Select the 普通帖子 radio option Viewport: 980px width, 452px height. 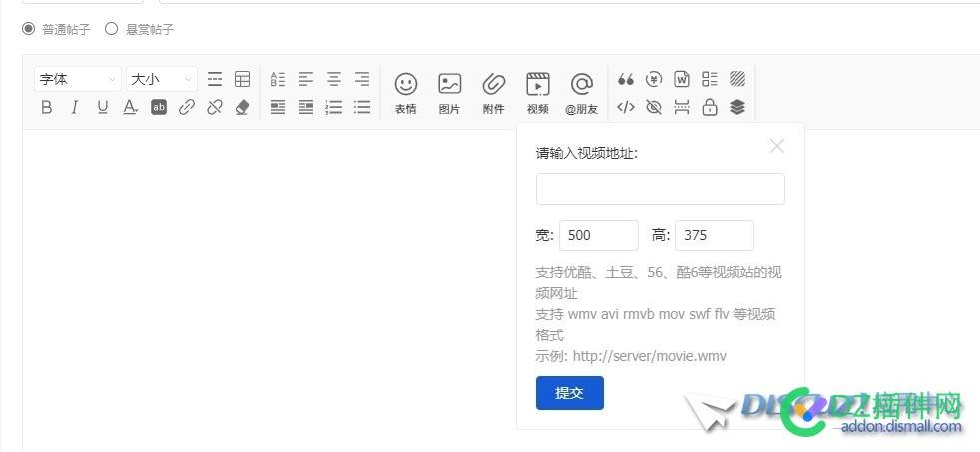[x=29, y=29]
